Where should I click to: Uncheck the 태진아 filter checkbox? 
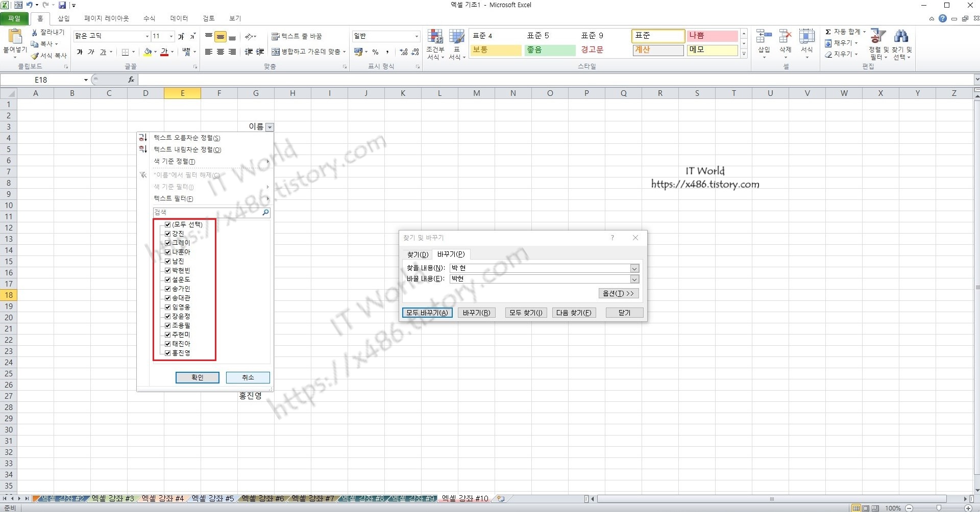pyautogui.click(x=167, y=344)
